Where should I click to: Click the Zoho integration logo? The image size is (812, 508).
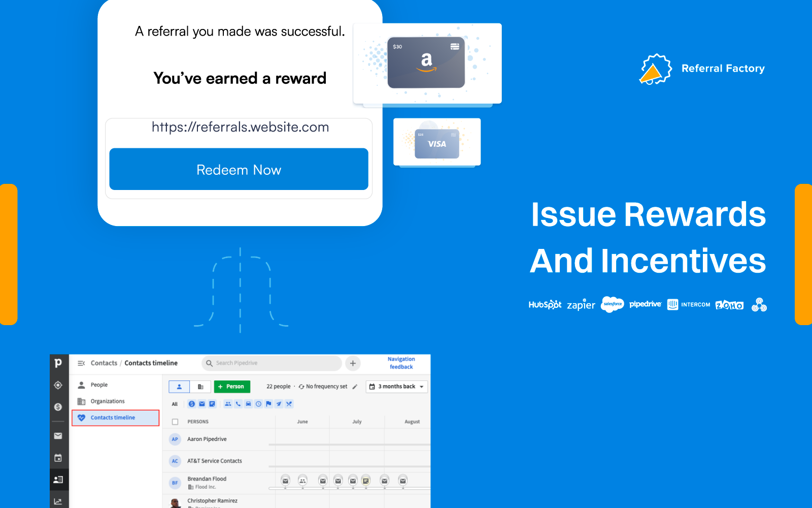(729, 305)
